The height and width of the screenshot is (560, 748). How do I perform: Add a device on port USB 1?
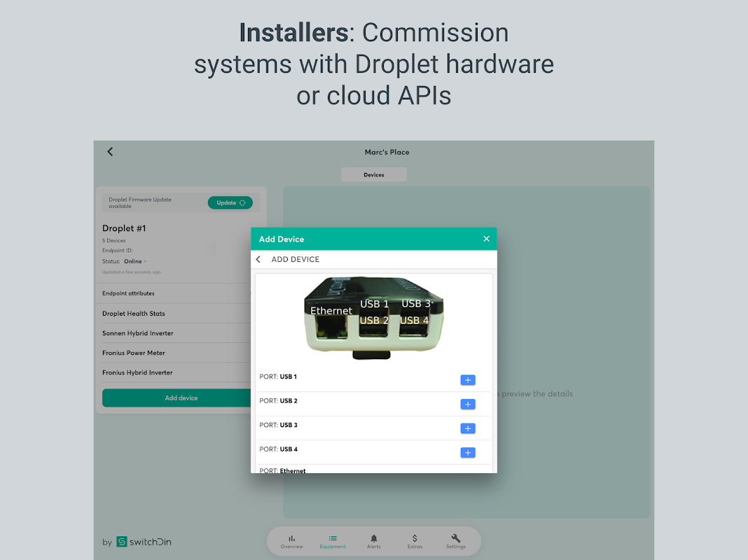(468, 380)
